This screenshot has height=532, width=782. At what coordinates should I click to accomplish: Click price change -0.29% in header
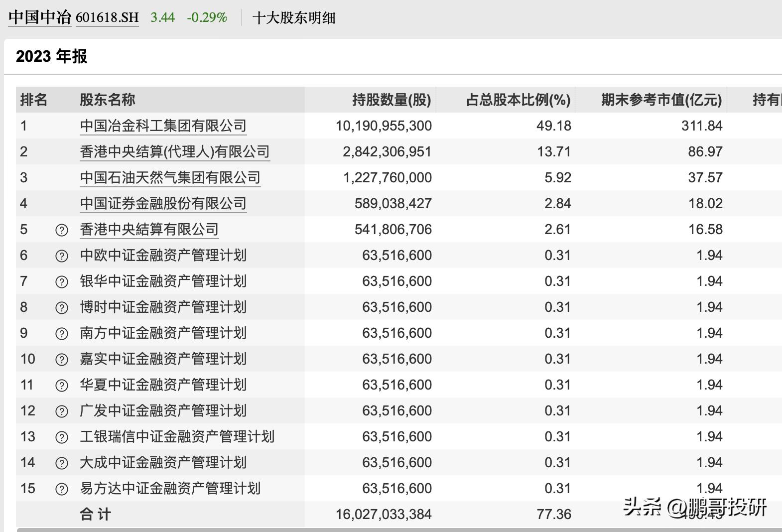(x=207, y=17)
